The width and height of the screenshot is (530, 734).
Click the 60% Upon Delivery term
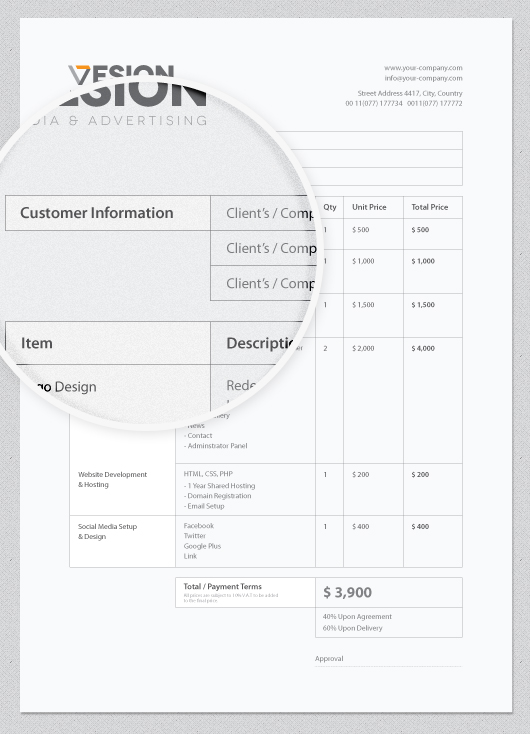click(352, 628)
